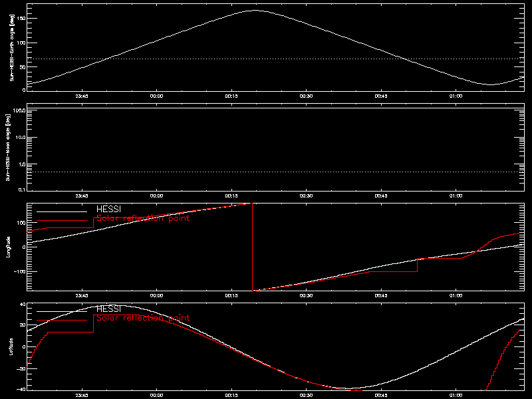Click the '-20' tick on Latitude axis
This screenshot has height=399, width=532.
point(21,368)
